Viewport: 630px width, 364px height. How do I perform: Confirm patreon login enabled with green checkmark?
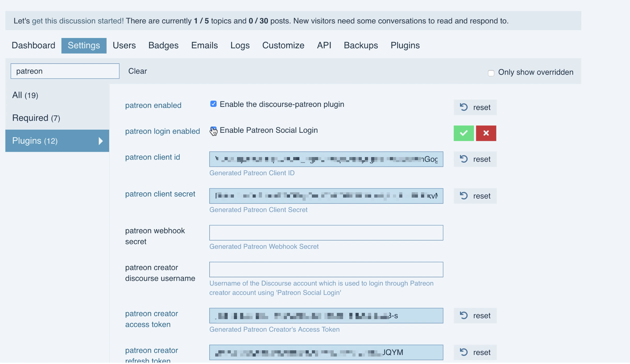(463, 133)
